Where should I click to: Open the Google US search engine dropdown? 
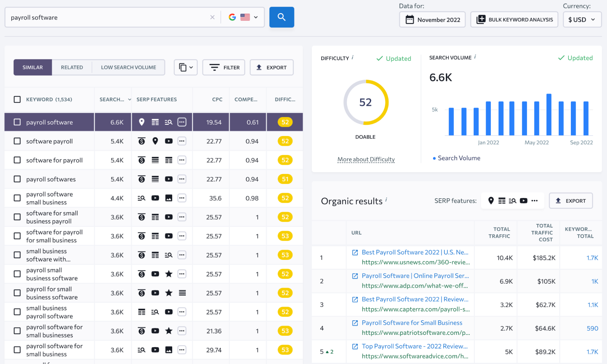243,17
